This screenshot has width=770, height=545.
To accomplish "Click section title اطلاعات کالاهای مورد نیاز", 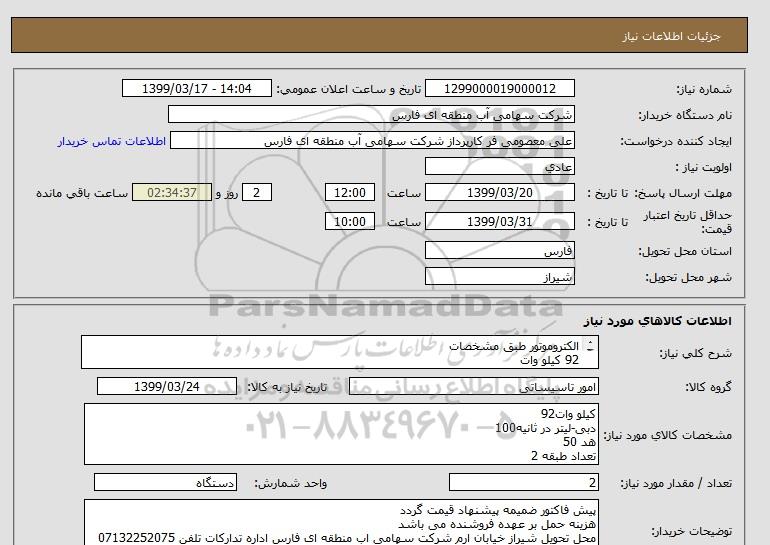I will pyautogui.click(x=657, y=321).
